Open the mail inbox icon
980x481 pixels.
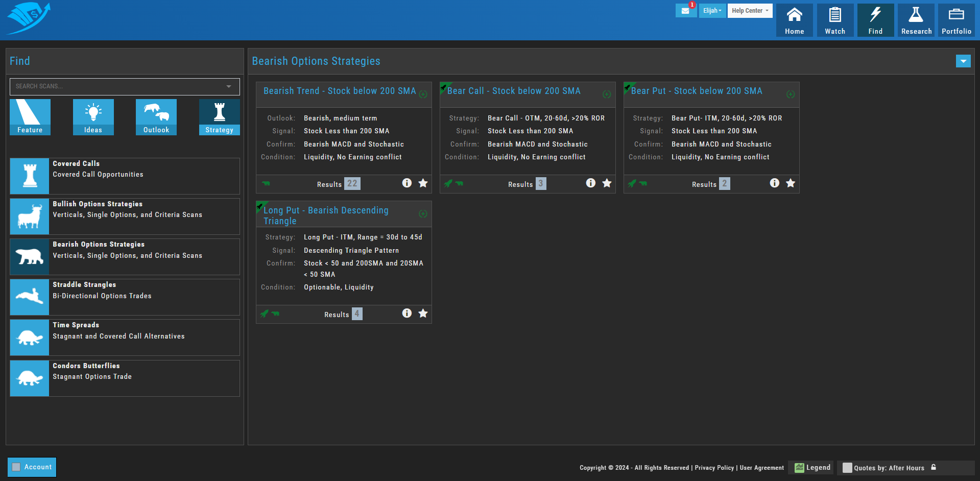pos(686,11)
